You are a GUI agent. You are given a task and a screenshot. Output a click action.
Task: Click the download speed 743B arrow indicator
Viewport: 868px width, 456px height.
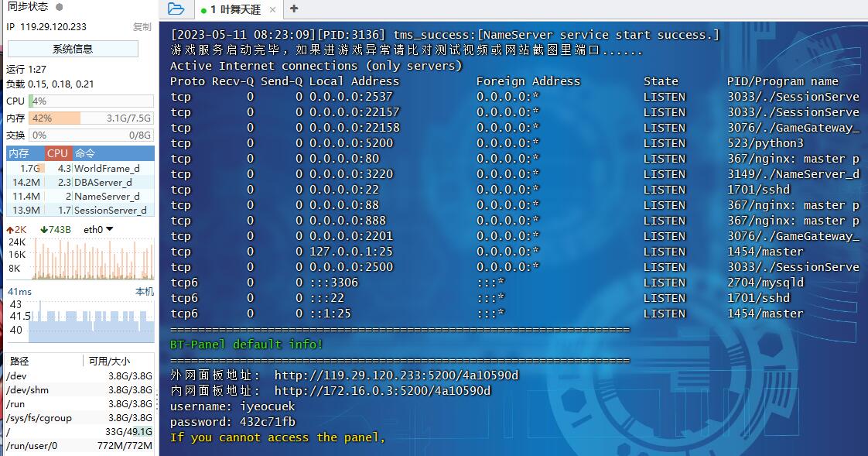click(x=56, y=229)
